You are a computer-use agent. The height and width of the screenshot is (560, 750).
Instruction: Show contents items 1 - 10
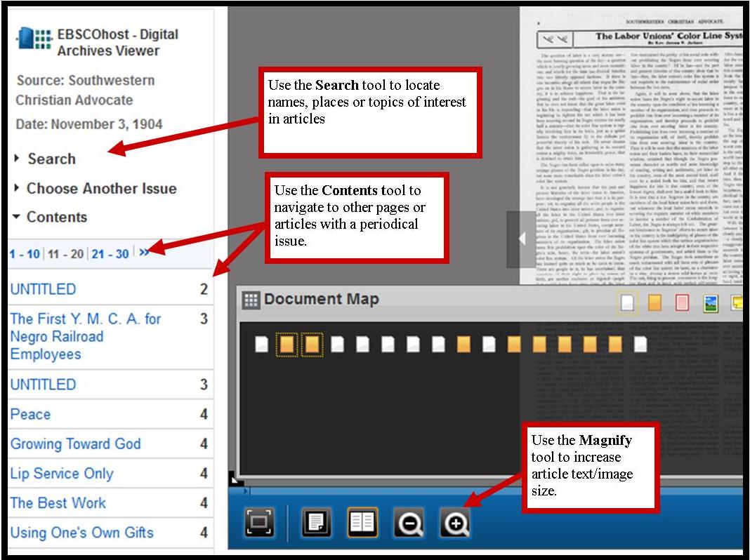(25, 254)
